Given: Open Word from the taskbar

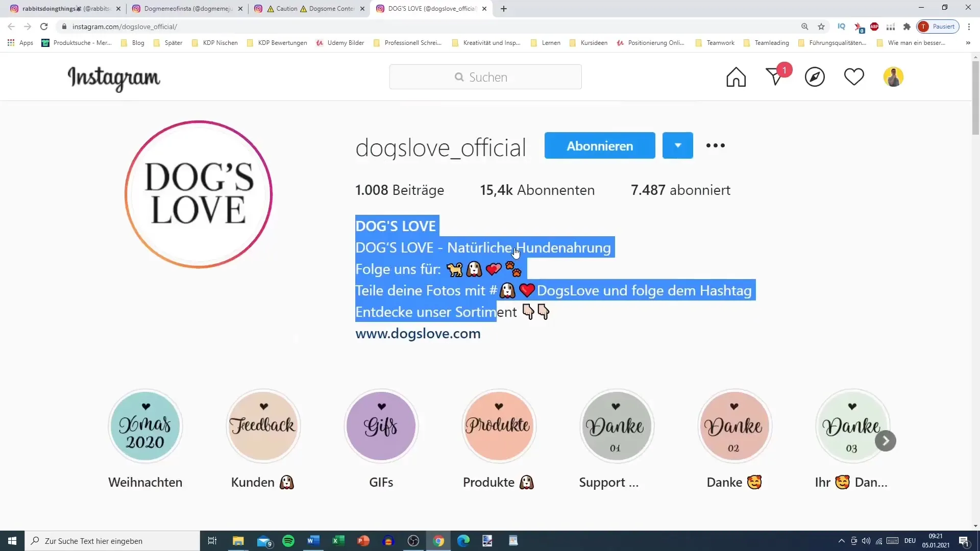Looking at the screenshot, I should (313, 541).
